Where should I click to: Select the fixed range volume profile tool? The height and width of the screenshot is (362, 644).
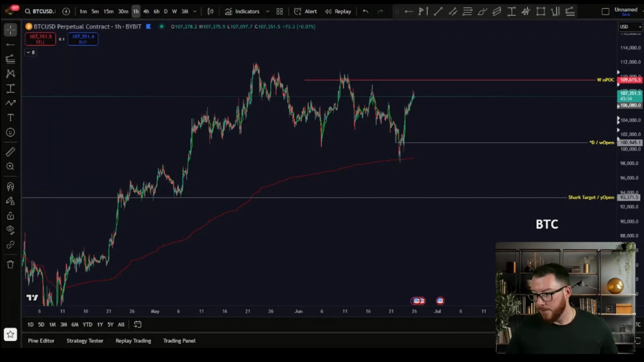click(x=423, y=11)
